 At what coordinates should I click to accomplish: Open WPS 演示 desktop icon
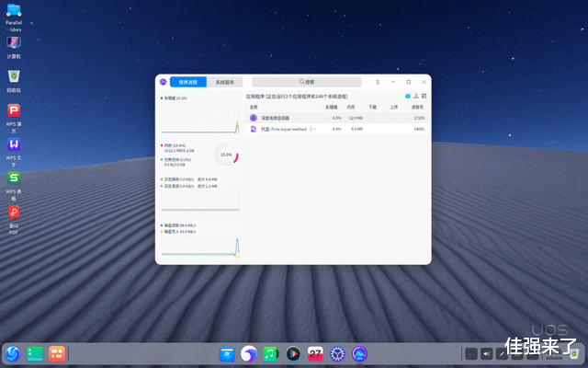coord(14,118)
